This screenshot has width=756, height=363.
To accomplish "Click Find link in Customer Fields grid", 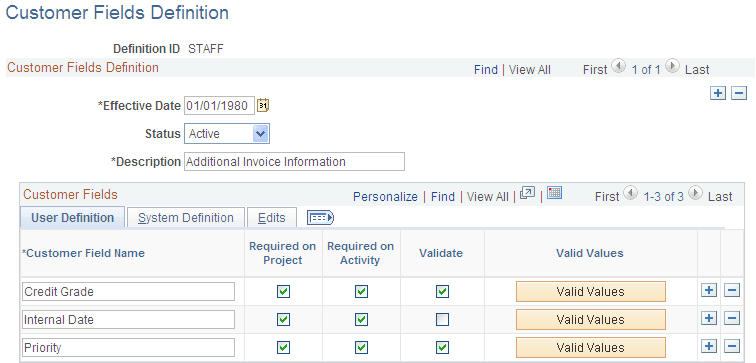I will coord(443,197).
